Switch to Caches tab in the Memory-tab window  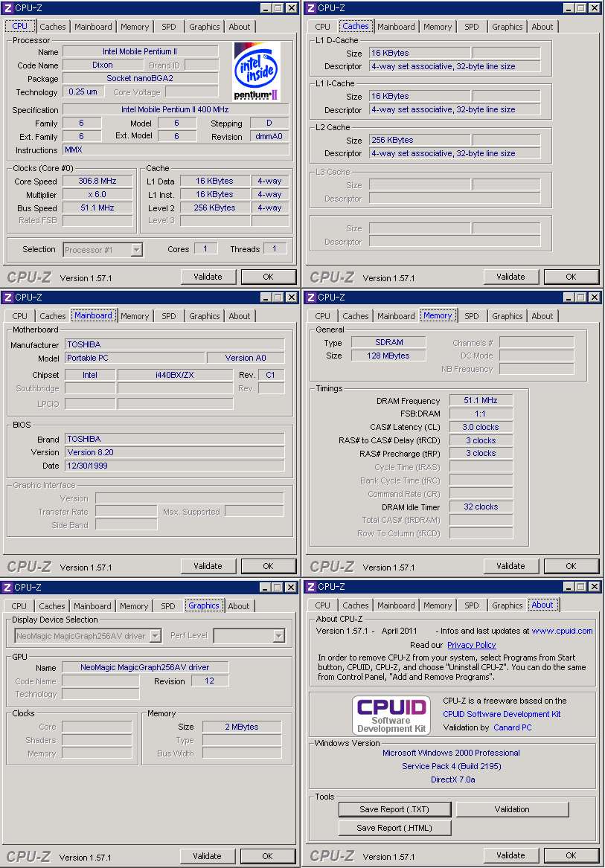[x=356, y=316]
